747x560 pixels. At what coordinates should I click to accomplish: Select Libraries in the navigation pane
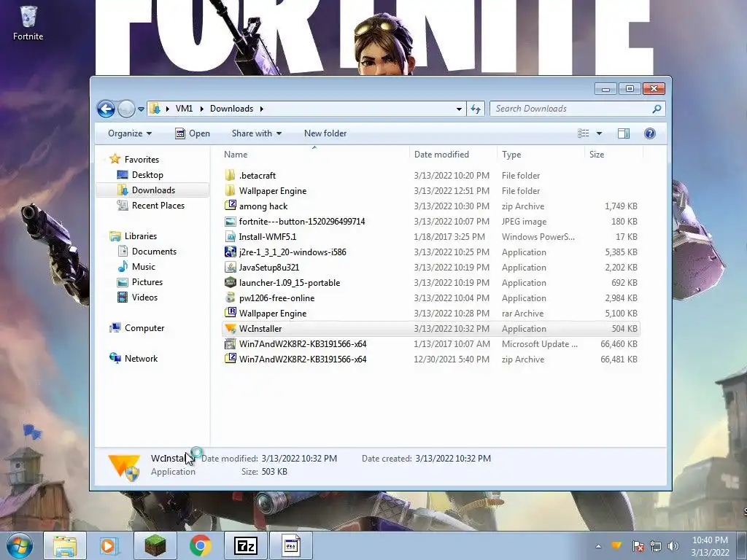[x=141, y=236]
